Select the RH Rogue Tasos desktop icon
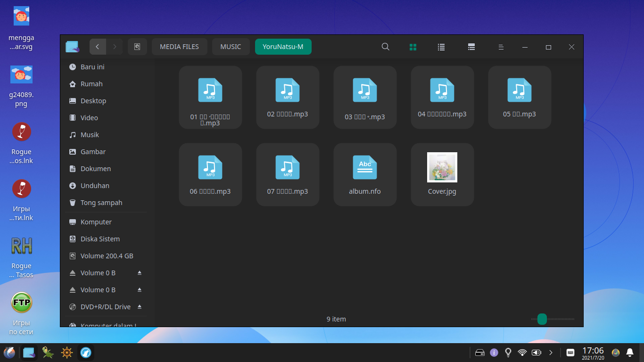The image size is (644, 362). 21,257
